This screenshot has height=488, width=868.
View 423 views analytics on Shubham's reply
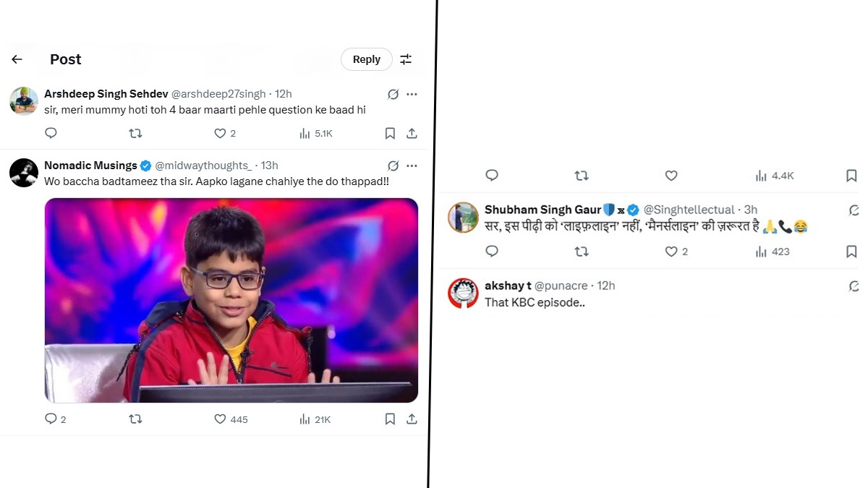(773, 252)
